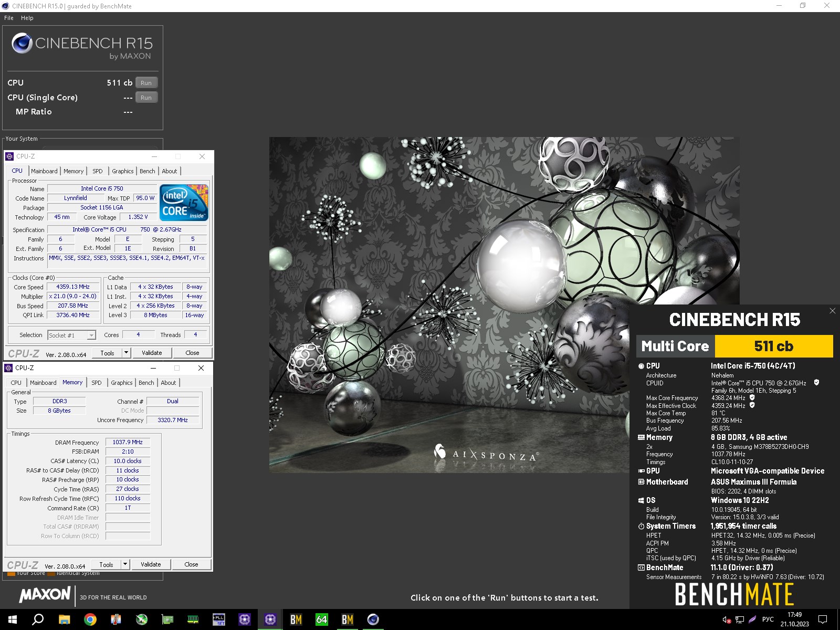Click the CPU chip icon in BenchMate panel
Image resolution: width=840 pixels, height=630 pixels.
641,366
